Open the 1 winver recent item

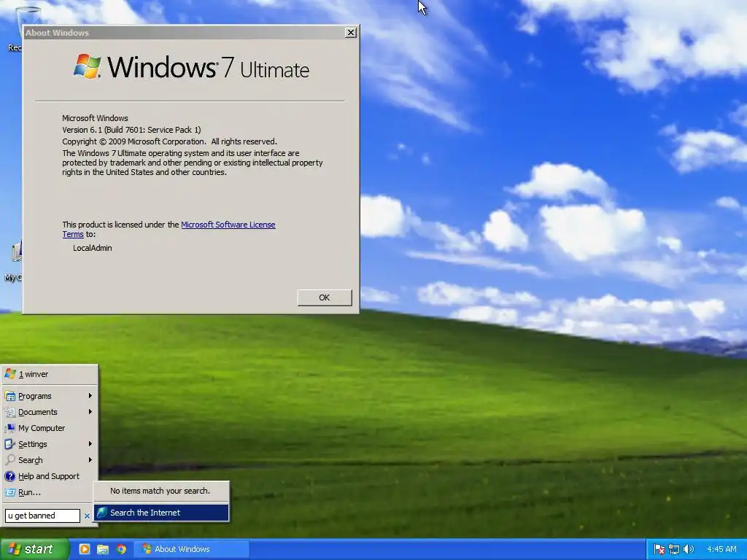[x=50, y=374]
